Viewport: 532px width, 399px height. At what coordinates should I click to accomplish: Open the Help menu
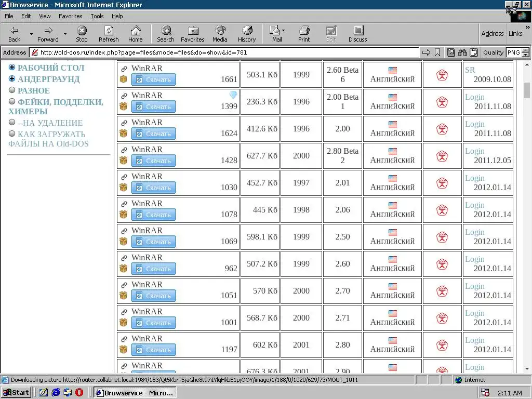click(117, 16)
